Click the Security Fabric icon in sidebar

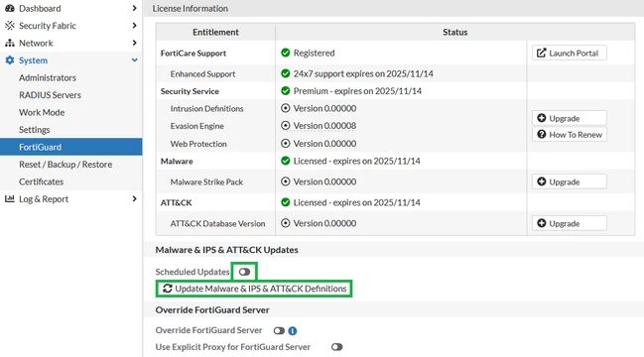[x=10, y=26]
